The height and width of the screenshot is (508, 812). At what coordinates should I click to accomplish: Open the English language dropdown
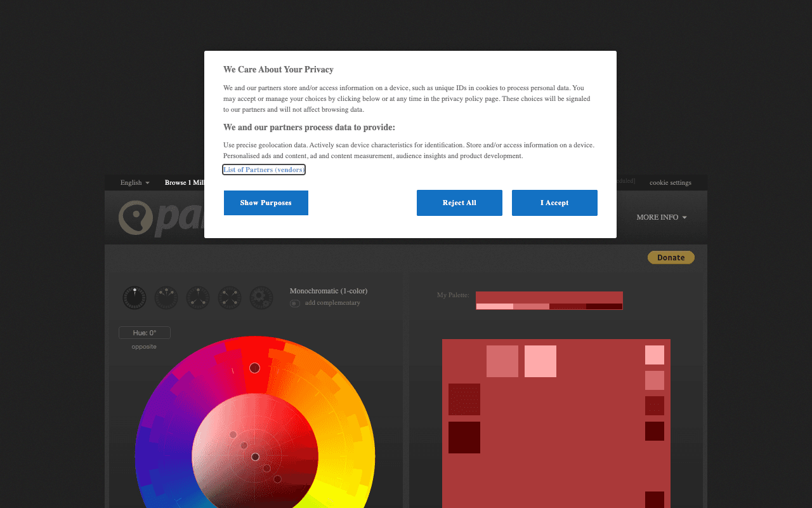click(135, 183)
